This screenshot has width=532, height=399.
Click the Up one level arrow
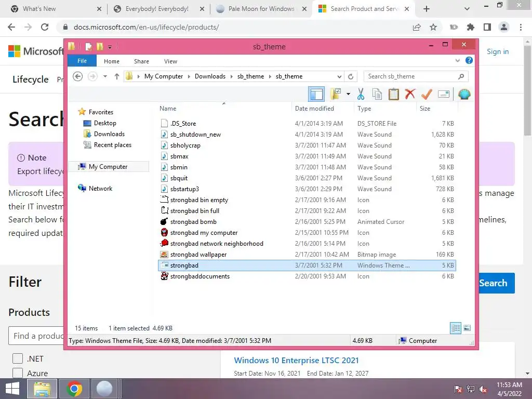tap(117, 76)
